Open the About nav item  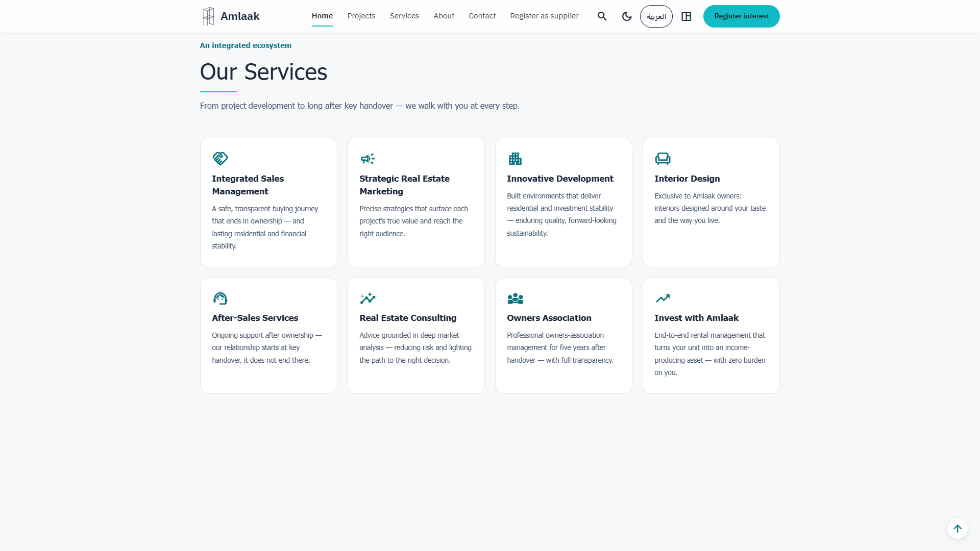click(x=444, y=16)
